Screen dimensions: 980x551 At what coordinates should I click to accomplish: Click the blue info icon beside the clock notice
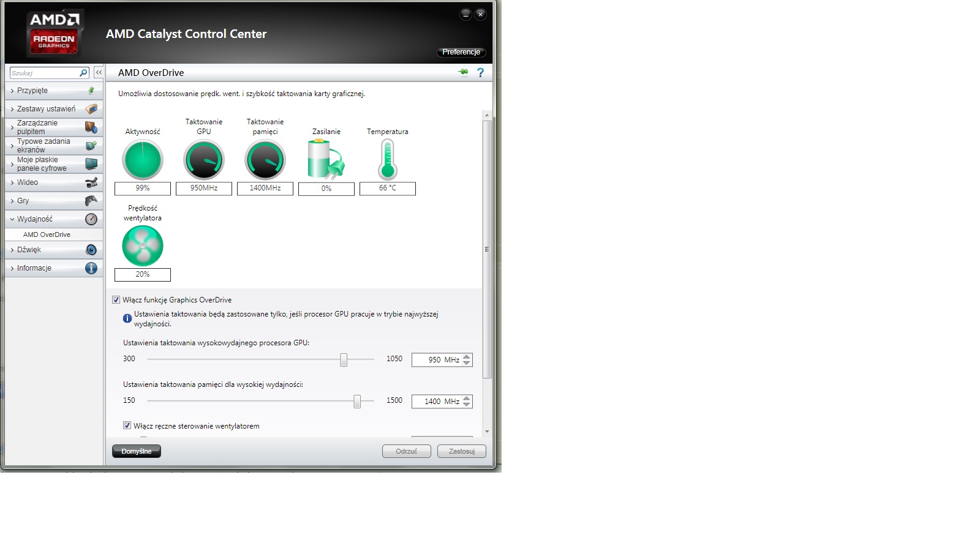coord(127,318)
